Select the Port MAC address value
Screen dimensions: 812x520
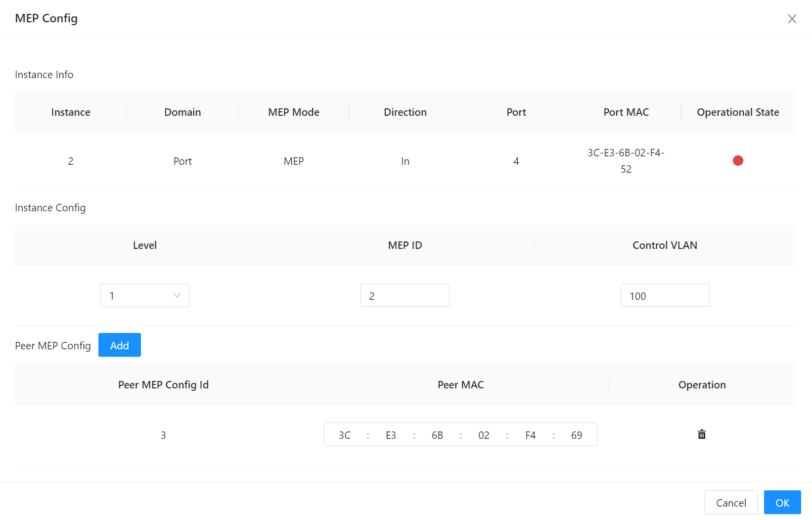[626, 160]
